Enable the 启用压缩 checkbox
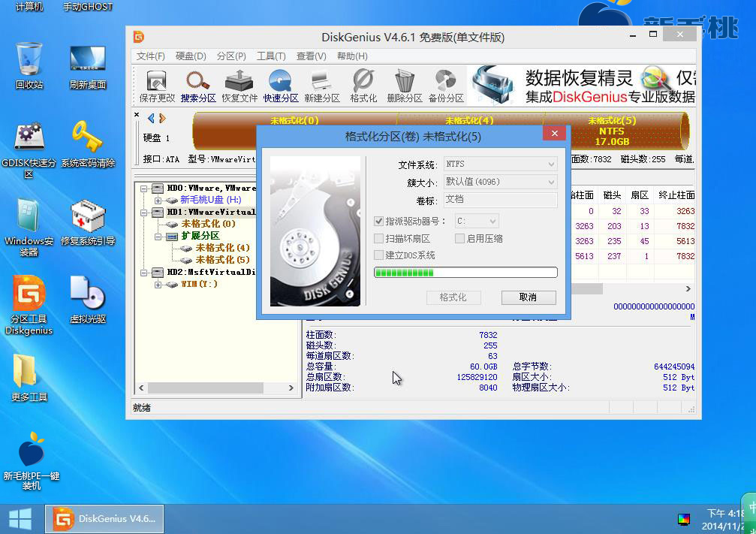The height and width of the screenshot is (534, 756). click(460, 238)
